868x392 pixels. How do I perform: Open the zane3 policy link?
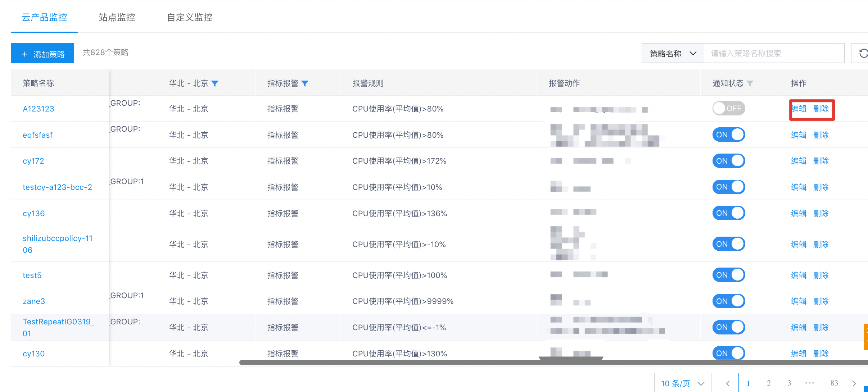tap(34, 301)
